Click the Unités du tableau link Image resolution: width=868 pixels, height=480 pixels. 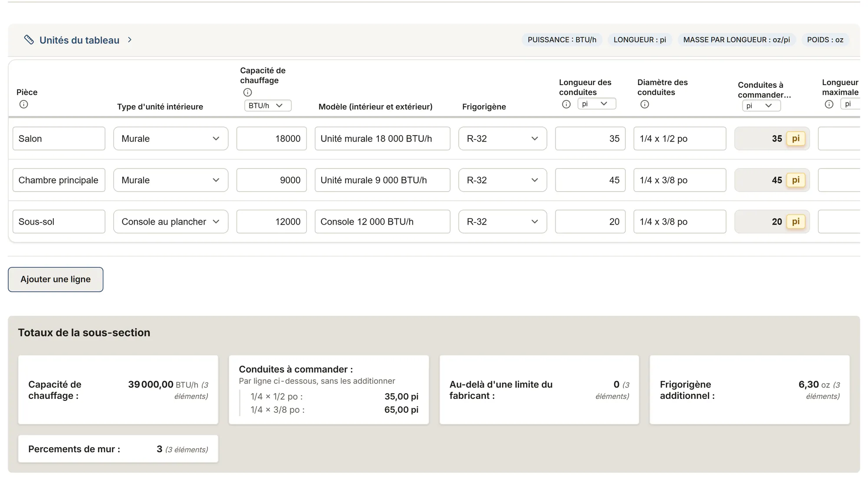(79, 40)
